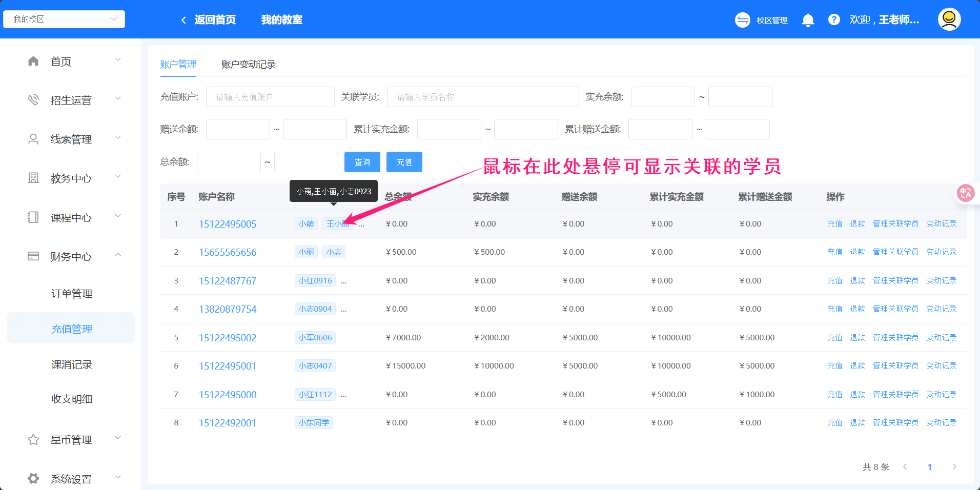
Task: Click the back arrow beside 返回首页
Action: (x=183, y=20)
